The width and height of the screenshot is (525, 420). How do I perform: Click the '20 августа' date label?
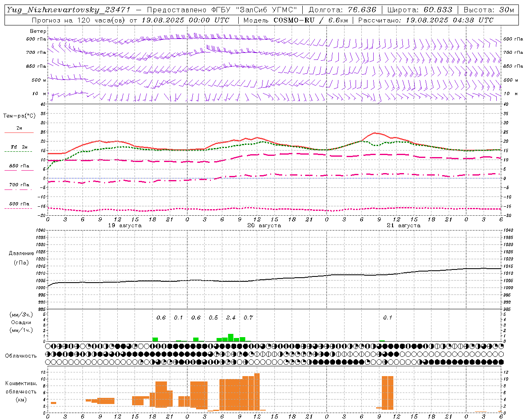tap(264, 226)
